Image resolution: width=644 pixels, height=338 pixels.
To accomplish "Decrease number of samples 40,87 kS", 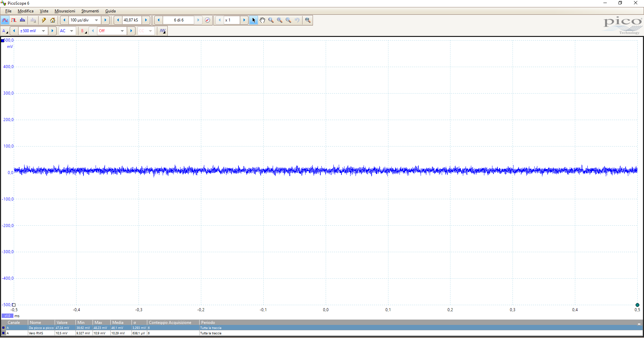I will pos(118,20).
